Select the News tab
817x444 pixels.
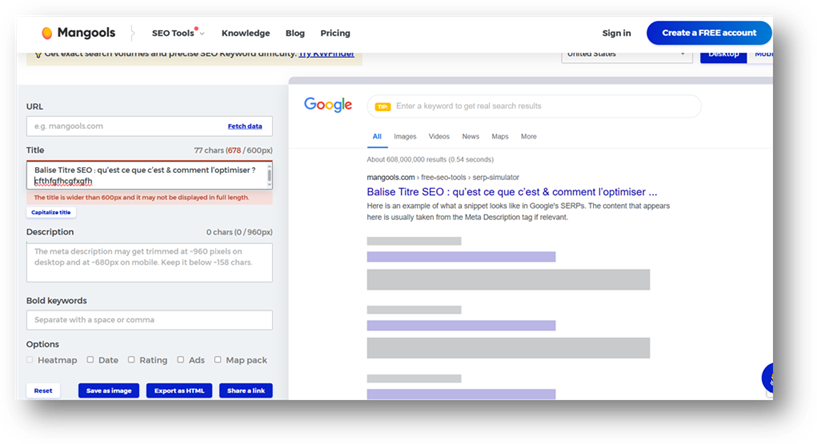pos(470,137)
